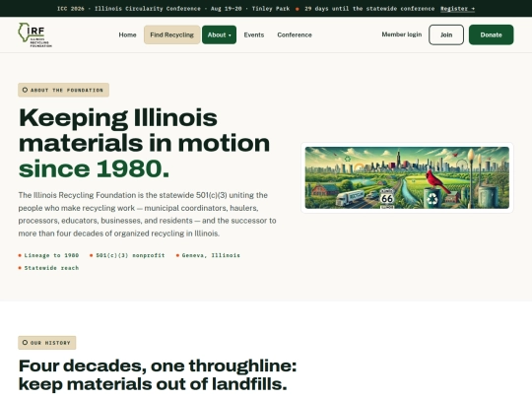Open the Home navigation item
Viewport: 532px width, 399px height.
point(127,34)
